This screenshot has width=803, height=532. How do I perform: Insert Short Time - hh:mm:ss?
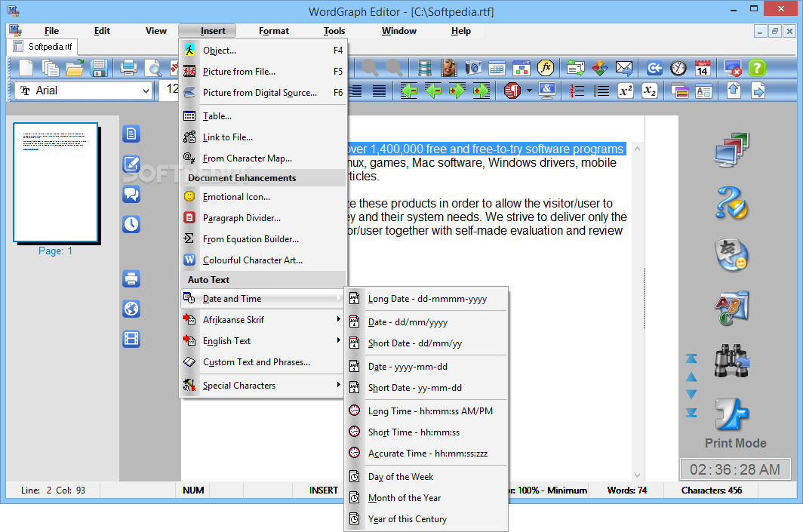[x=426, y=432]
